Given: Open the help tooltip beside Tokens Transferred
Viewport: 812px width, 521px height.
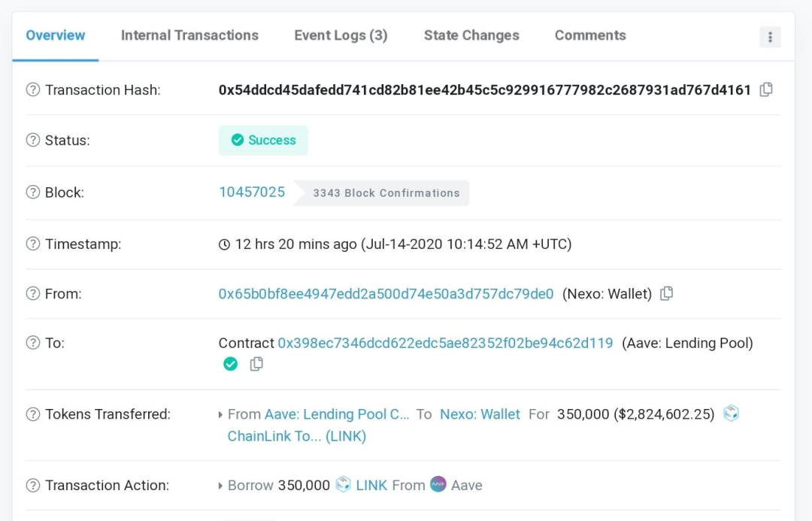Looking at the screenshot, I should click(32, 414).
